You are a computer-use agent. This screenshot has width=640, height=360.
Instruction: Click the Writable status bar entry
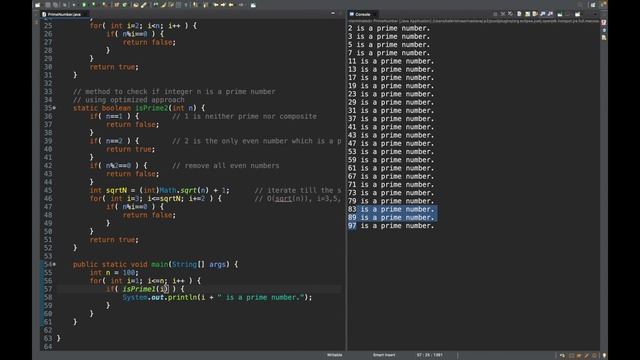[x=334, y=355]
